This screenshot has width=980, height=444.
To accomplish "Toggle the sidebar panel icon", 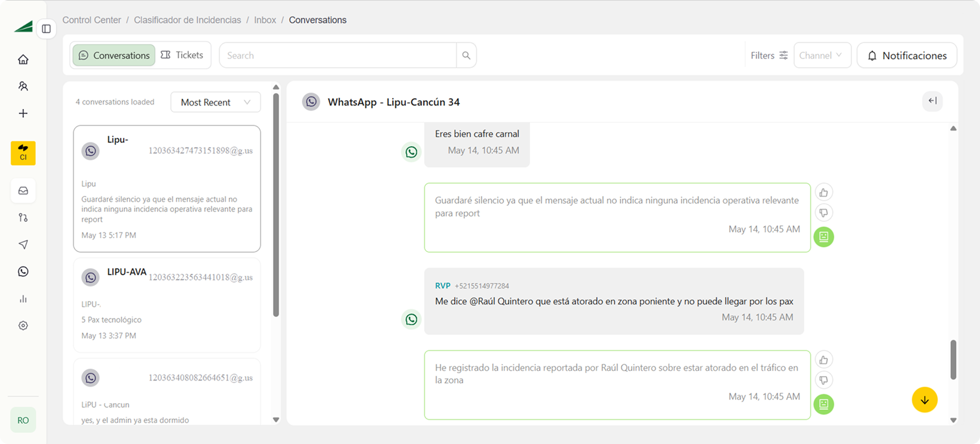I will point(46,29).
